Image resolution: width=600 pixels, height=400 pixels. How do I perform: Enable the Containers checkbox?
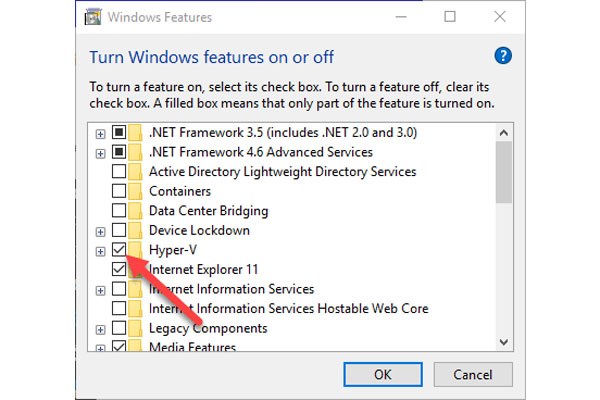[x=119, y=191]
